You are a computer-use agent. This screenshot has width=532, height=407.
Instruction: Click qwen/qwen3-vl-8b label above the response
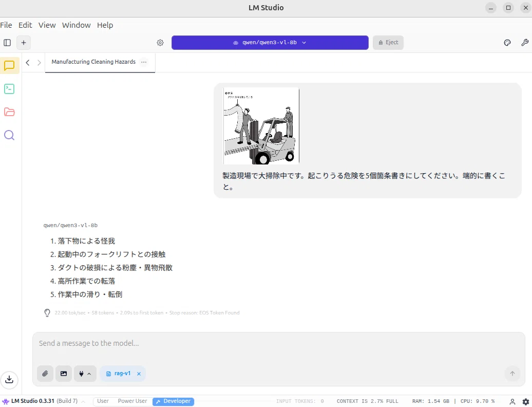pos(70,226)
